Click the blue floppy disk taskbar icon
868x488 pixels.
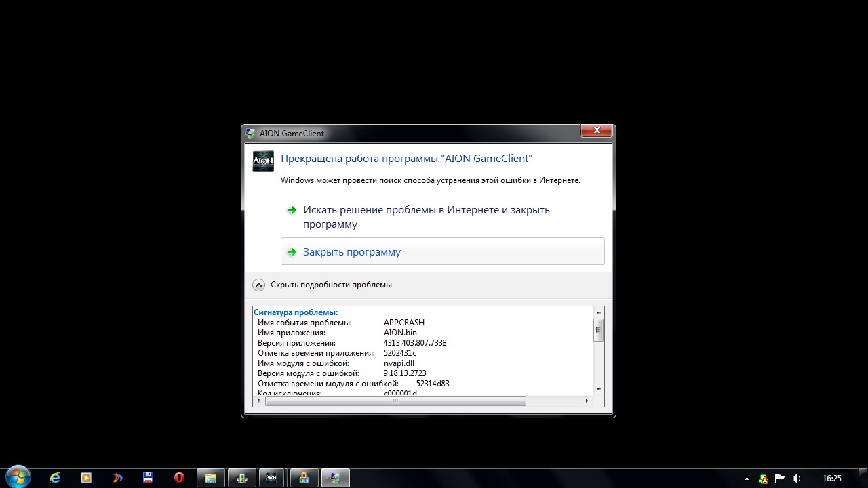coord(148,478)
